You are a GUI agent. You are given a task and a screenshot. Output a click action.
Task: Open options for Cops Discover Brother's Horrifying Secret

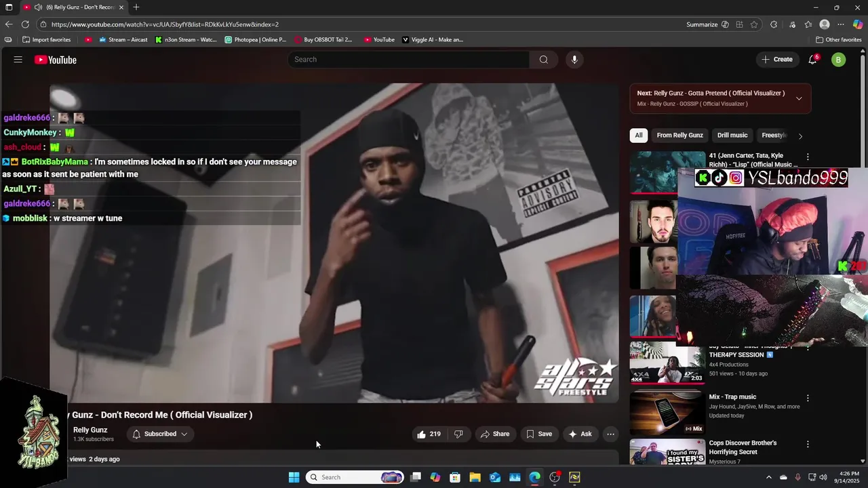click(x=807, y=444)
